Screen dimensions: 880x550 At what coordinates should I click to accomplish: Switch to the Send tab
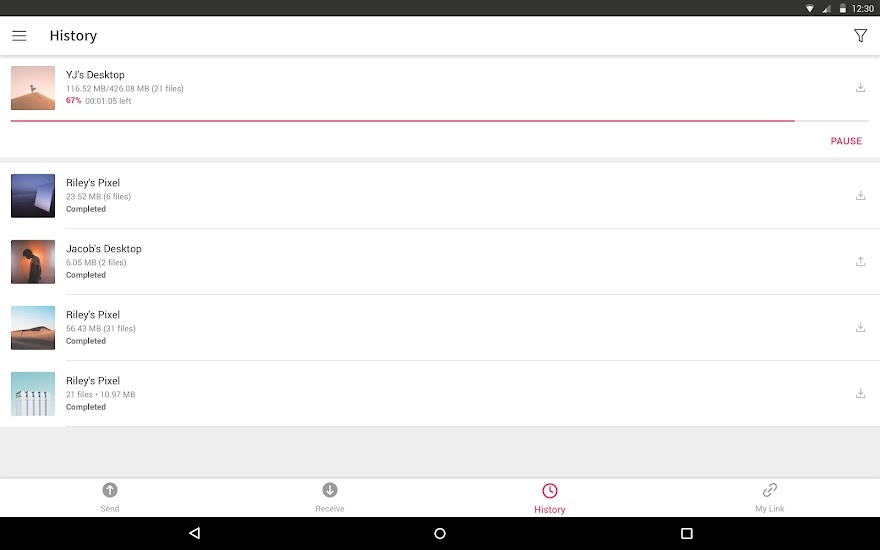110,498
